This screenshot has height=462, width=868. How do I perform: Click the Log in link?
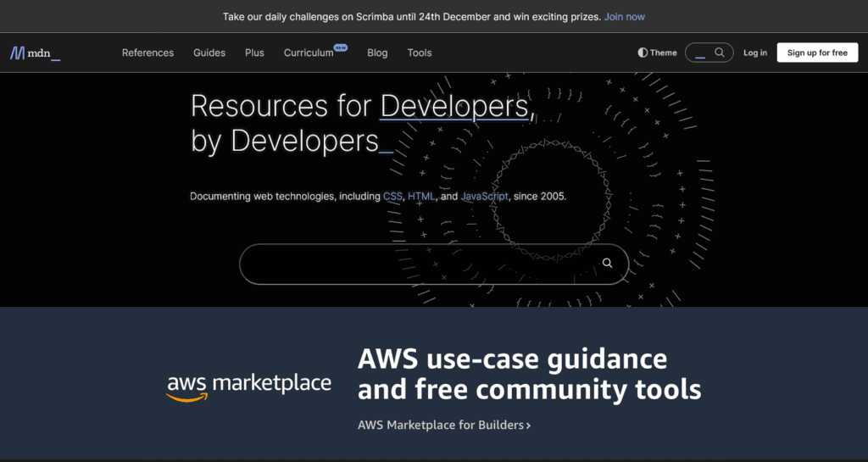click(x=755, y=53)
